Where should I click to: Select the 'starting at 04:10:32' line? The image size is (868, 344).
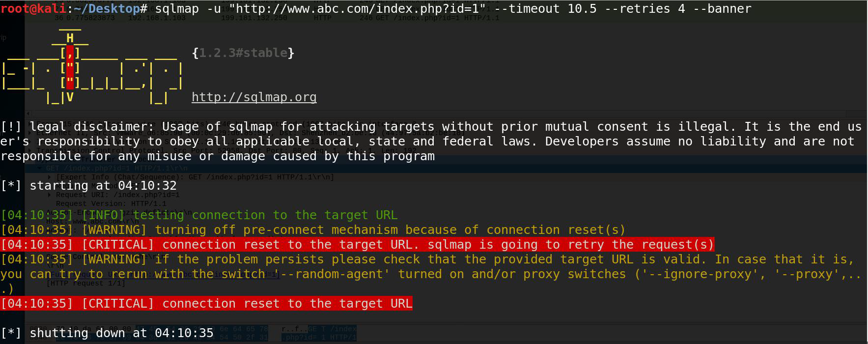(x=88, y=186)
